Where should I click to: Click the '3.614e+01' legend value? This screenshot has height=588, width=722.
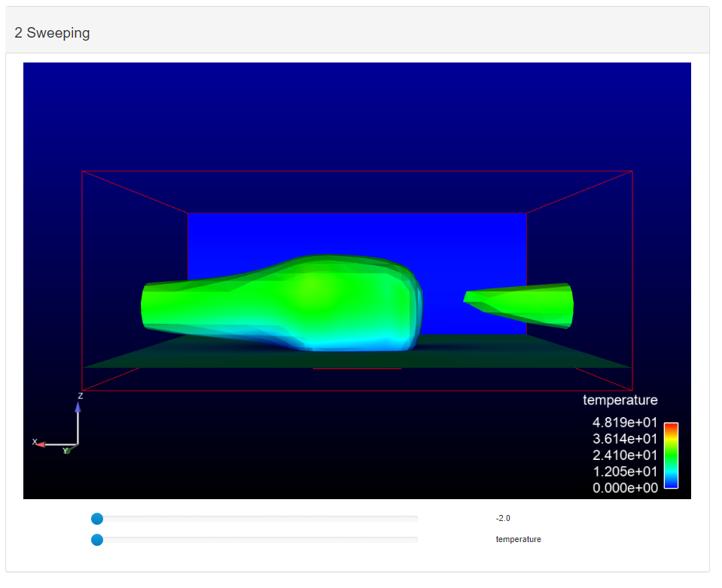[x=625, y=439]
